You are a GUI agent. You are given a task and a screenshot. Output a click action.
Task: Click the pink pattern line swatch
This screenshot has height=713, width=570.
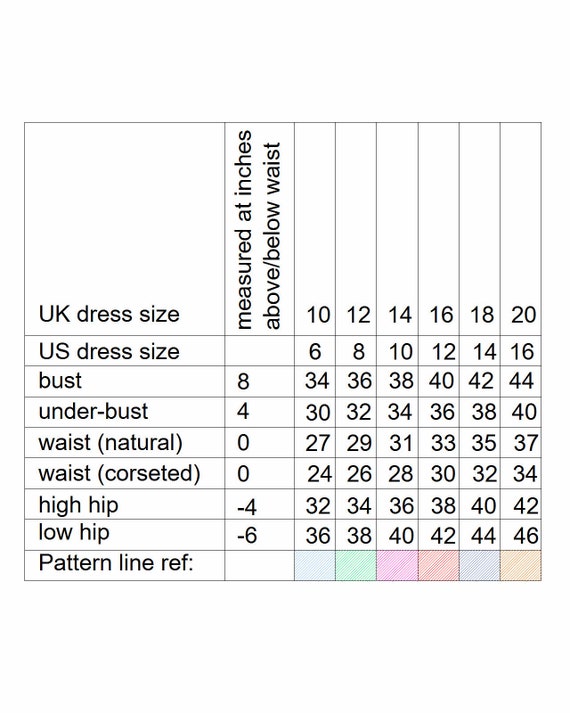click(397, 565)
